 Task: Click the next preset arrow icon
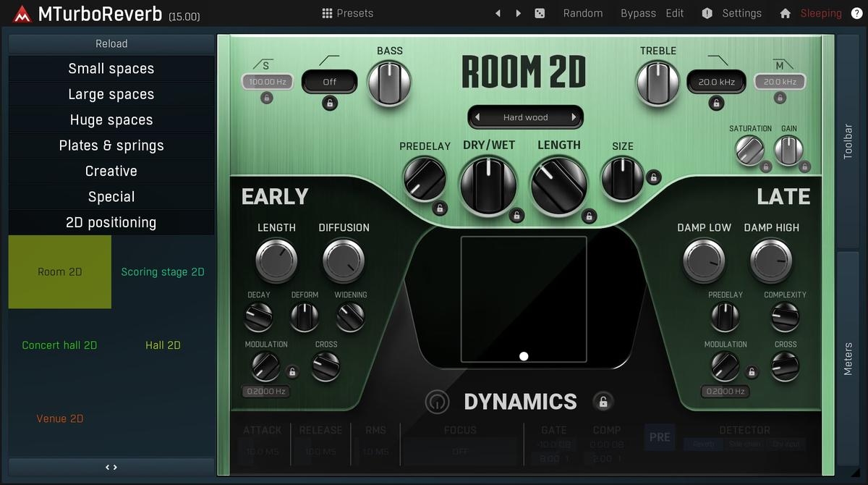pyautogui.click(x=518, y=13)
